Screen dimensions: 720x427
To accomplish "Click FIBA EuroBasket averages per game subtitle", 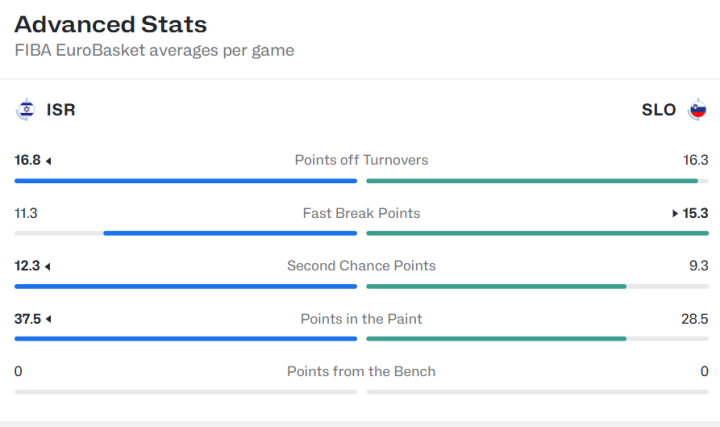I will tap(154, 50).
